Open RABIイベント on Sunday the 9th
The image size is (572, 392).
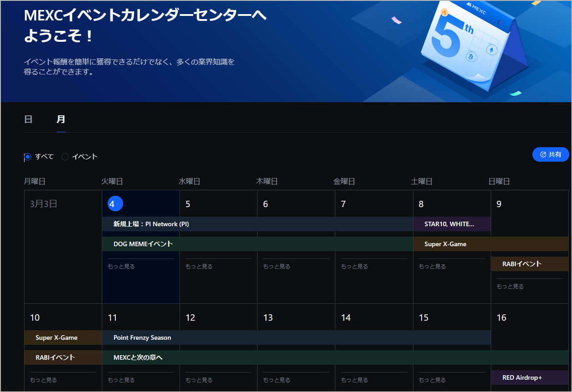(522, 264)
